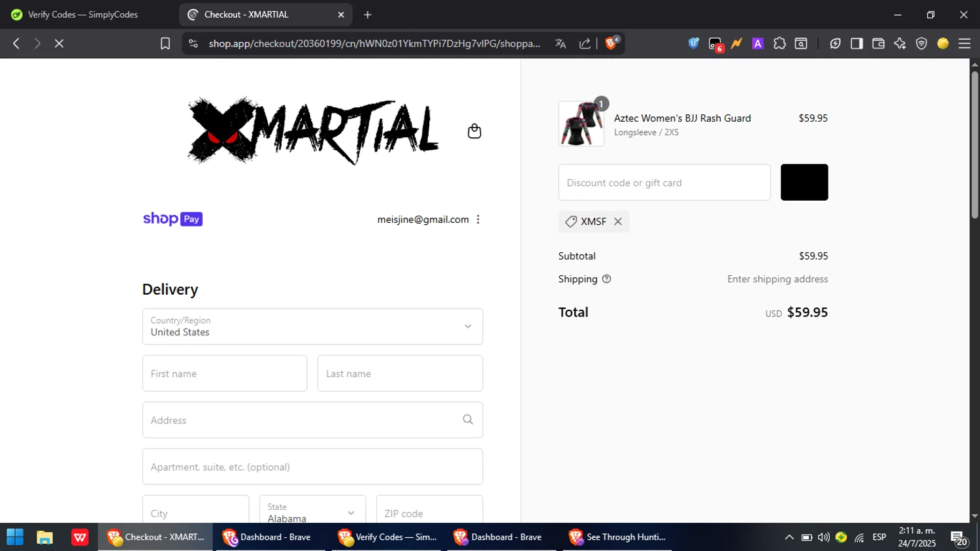Remove the XMSF discount code

pos(617,222)
